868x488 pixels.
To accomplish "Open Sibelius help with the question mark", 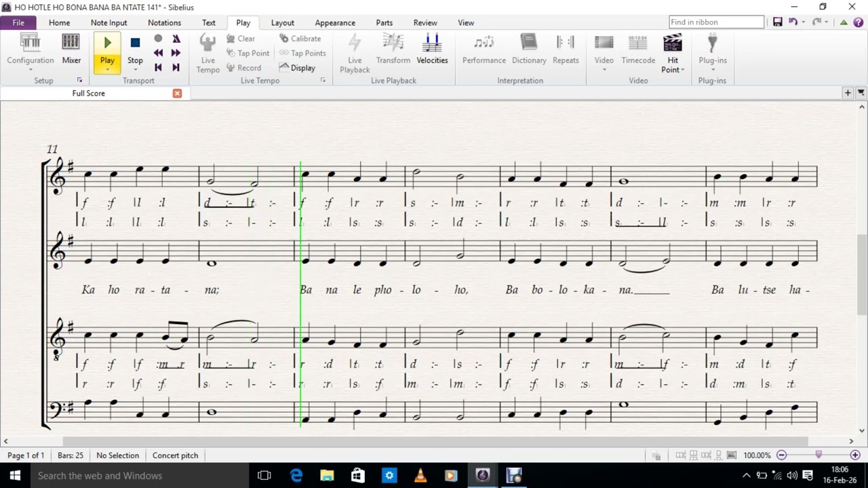I will (859, 22).
